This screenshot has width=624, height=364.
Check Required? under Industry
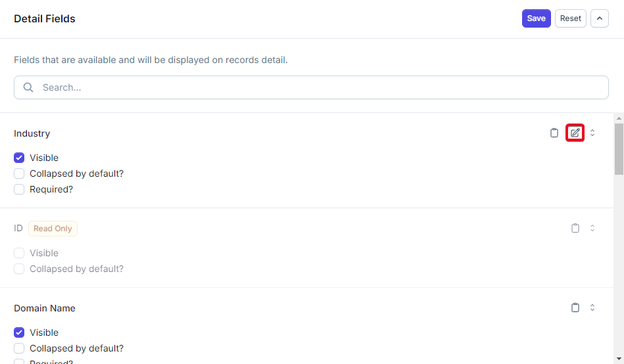[x=19, y=189]
